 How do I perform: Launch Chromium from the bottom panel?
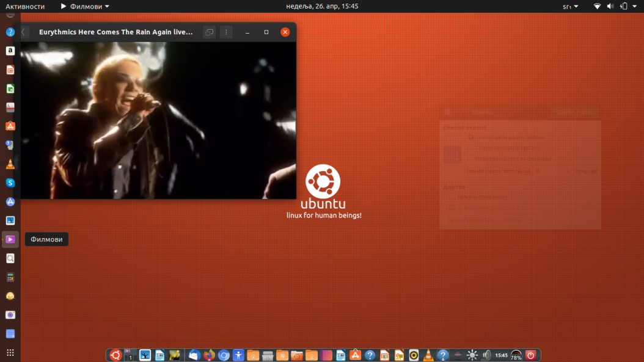tap(224, 355)
